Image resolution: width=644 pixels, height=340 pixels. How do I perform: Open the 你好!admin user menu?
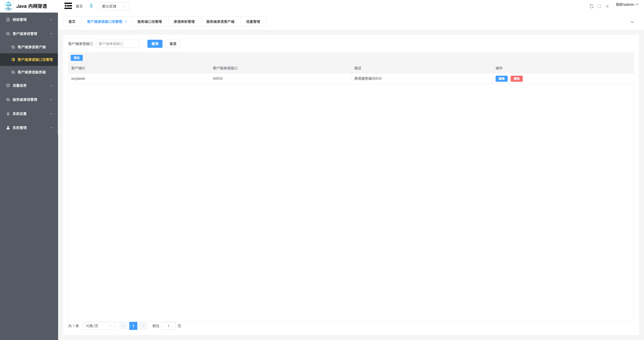click(627, 5)
